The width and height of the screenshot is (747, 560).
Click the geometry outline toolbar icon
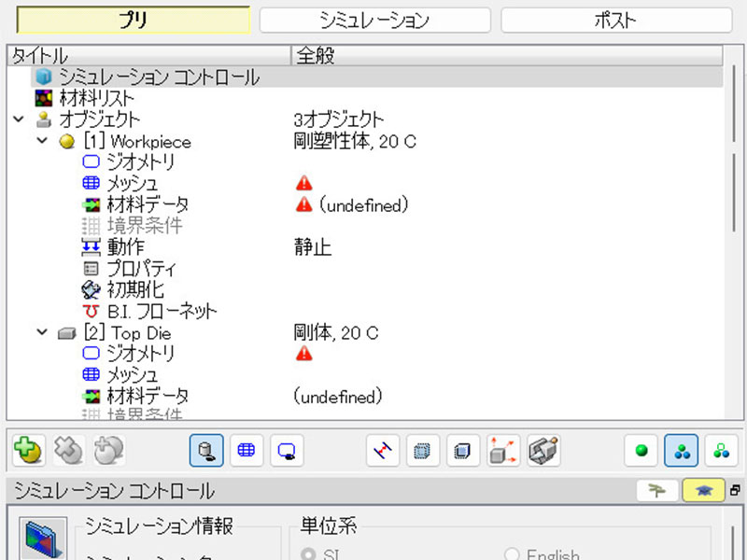pyautogui.click(x=288, y=451)
